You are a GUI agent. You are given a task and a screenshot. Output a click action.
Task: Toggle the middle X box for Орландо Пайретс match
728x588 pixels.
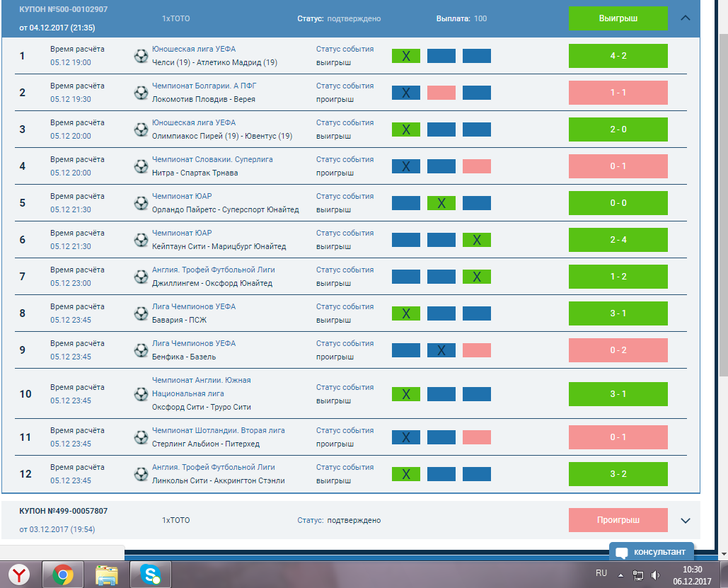click(x=441, y=203)
